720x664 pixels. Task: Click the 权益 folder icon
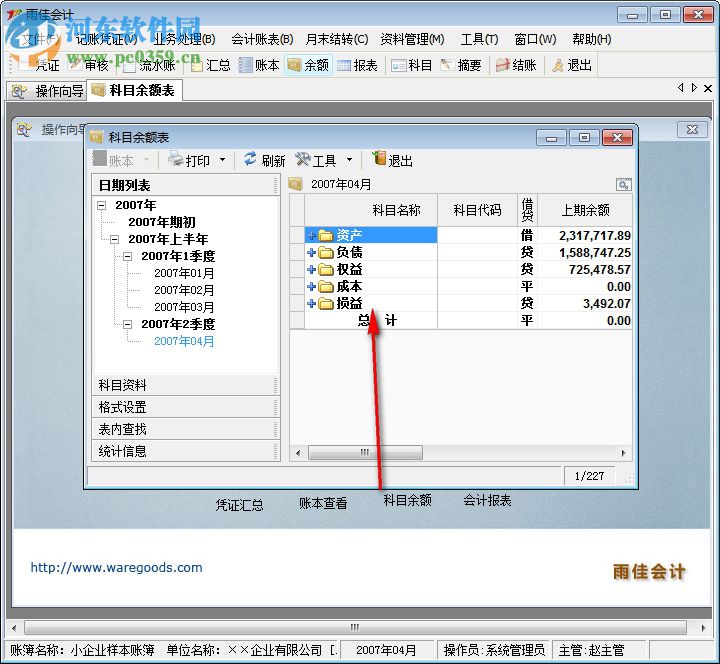coord(326,270)
